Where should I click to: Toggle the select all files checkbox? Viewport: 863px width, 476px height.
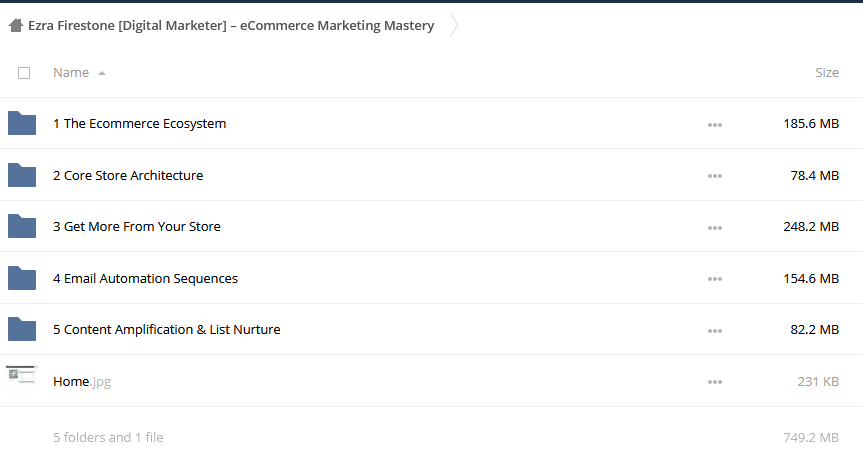click(x=24, y=73)
